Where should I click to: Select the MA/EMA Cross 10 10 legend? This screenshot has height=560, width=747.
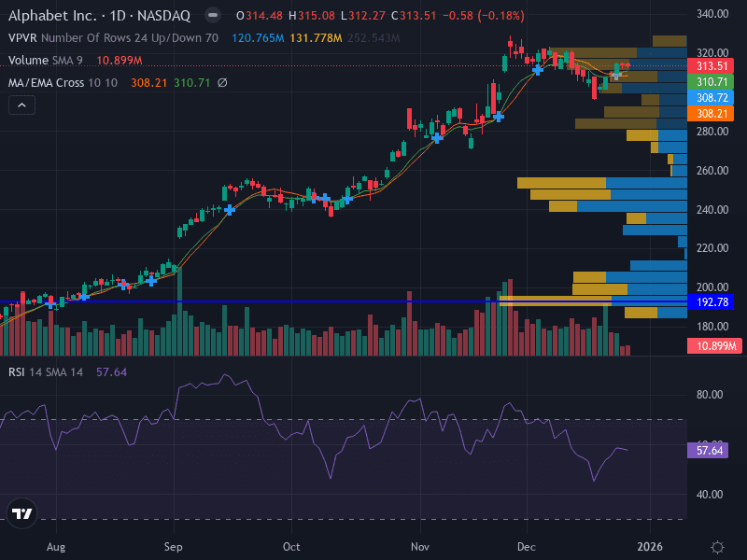coord(63,83)
